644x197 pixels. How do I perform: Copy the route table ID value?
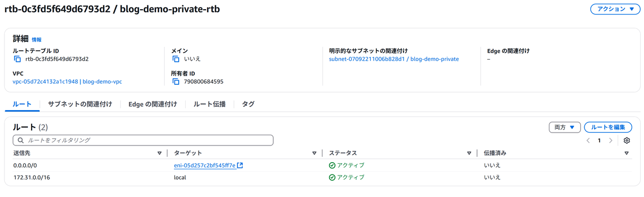[x=17, y=59]
